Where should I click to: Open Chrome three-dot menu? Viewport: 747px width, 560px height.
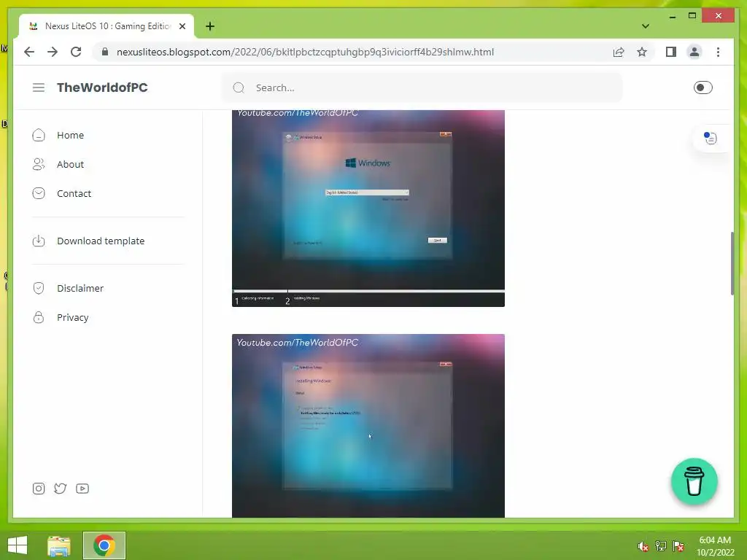coord(718,52)
